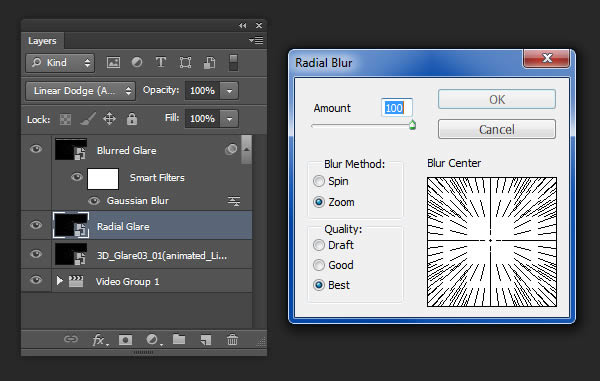Close the Layers panel with X
This screenshot has height=381, width=600.
(259, 26)
